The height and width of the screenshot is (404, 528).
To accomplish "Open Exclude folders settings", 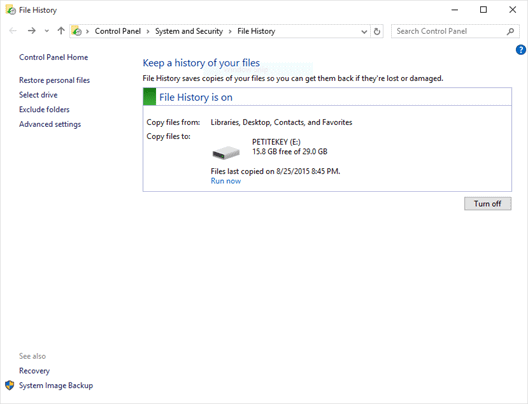I will (44, 109).
